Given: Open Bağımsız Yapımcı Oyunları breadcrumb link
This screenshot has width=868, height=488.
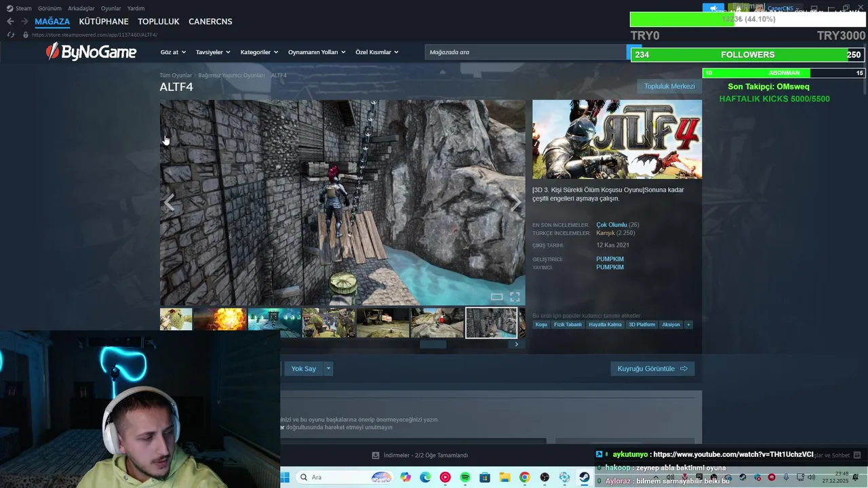Looking at the screenshot, I should pyautogui.click(x=231, y=75).
